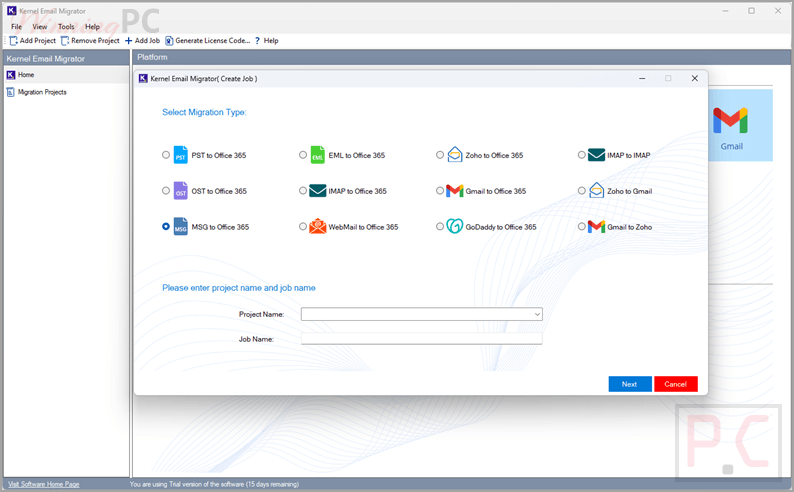The width and height of the screenshot is (794, 492).
Task: Click the Kernel logo in Create Job title bar
Action: pyautogui.click(x=143, y=78)
